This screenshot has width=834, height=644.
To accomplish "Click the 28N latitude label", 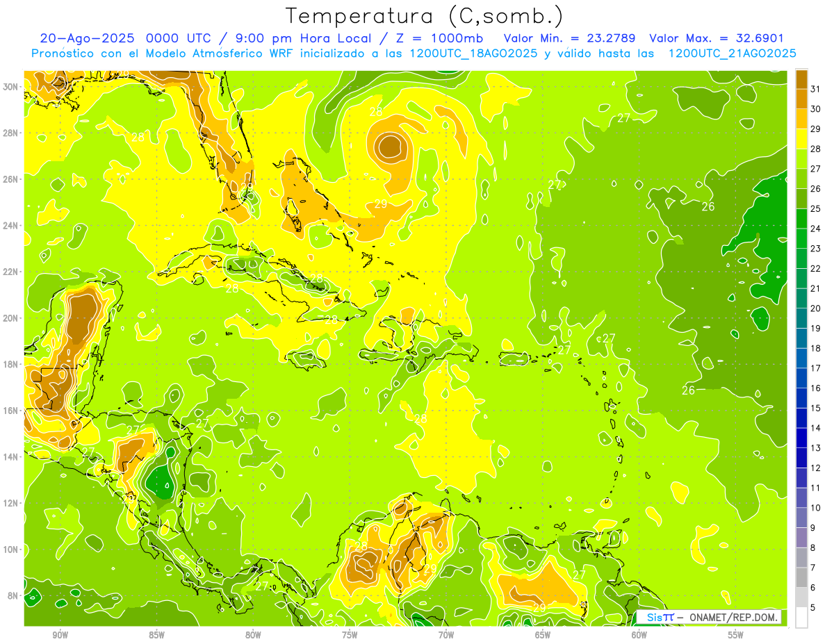I will point(11,133).
